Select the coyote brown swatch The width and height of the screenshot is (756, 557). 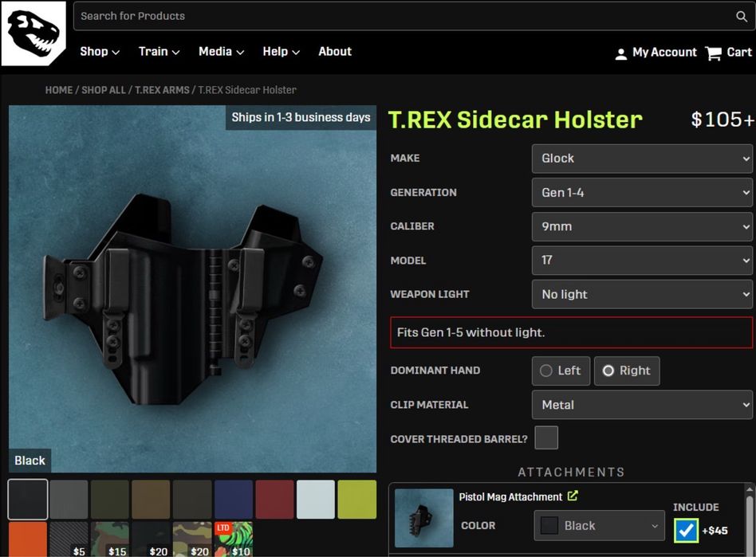151,499
